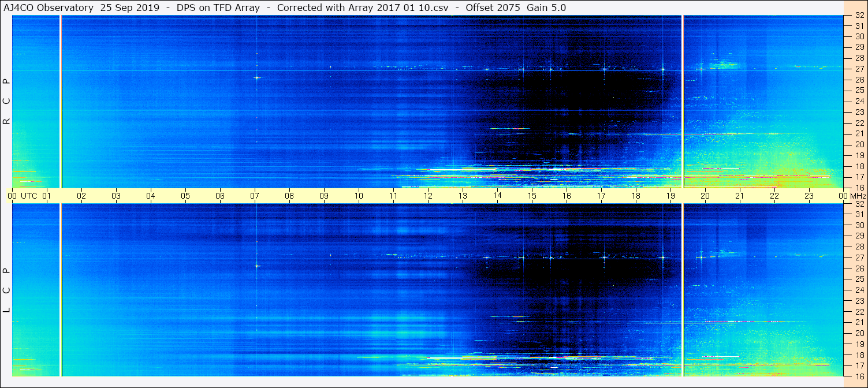The height and width of the screenshot is (388, 868).
Task: Click the 07 hour mark on UTC axis
Action: (255, 196)
